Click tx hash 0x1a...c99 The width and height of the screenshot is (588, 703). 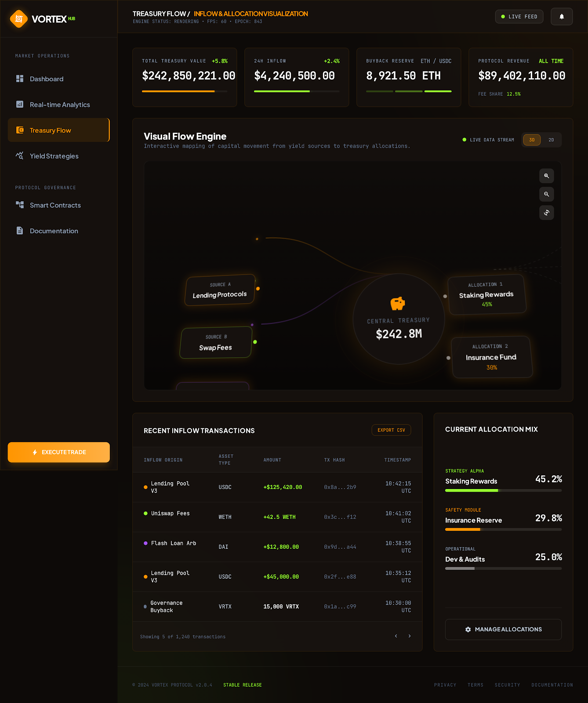[340, 607]
